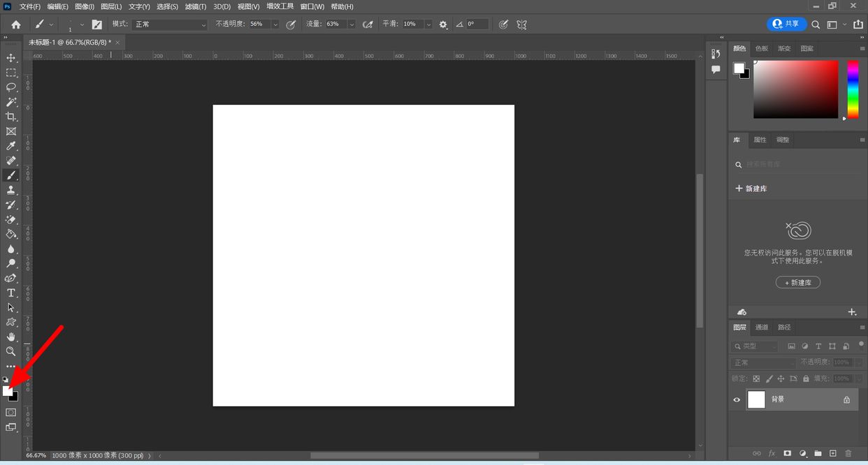Select the Zoom tool in toolbar

click(10, 351)
